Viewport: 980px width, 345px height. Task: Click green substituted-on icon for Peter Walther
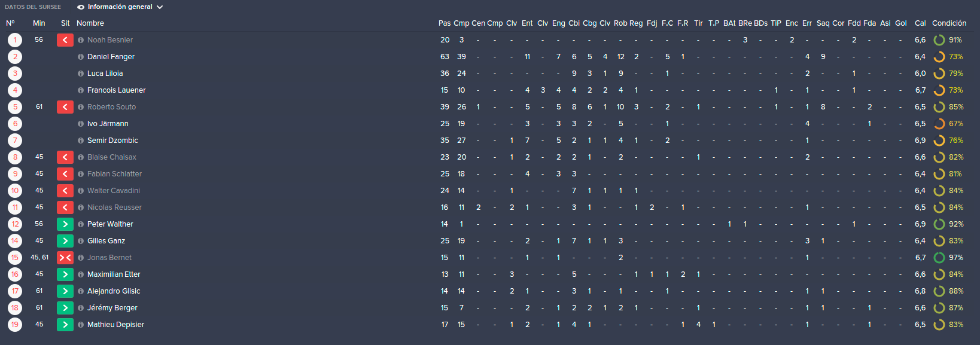[65, 224]
